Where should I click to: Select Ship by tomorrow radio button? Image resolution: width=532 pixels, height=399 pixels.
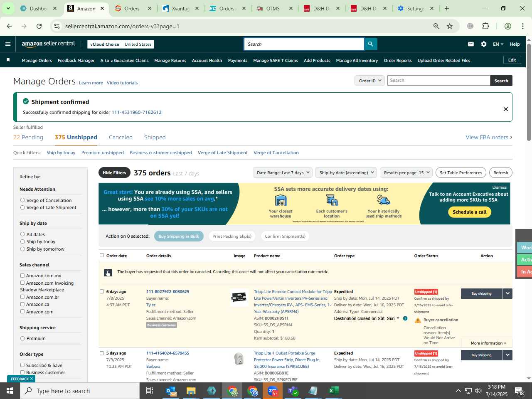[22, 249]
